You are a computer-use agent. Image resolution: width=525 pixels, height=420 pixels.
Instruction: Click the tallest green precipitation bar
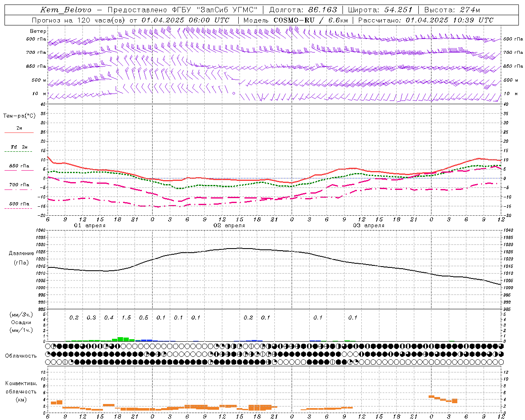pyautogui.click(x=120, y=339)
